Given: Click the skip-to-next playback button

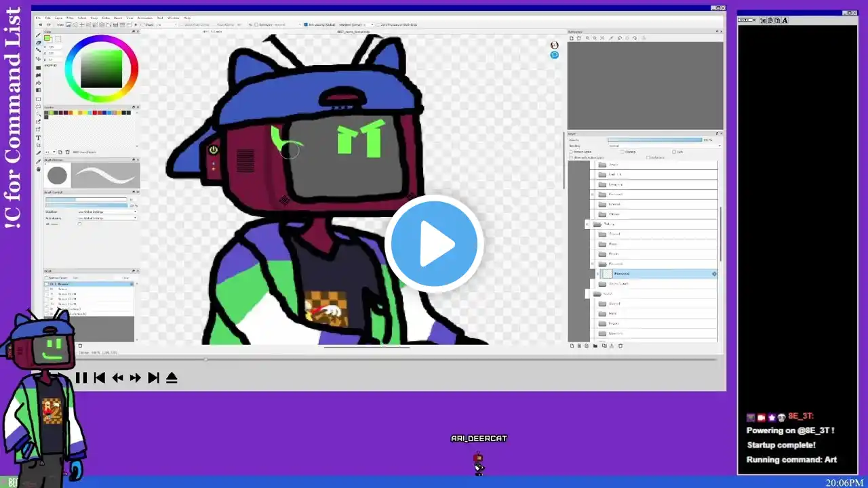Looking at the screenshot, I should click(153, 378).
